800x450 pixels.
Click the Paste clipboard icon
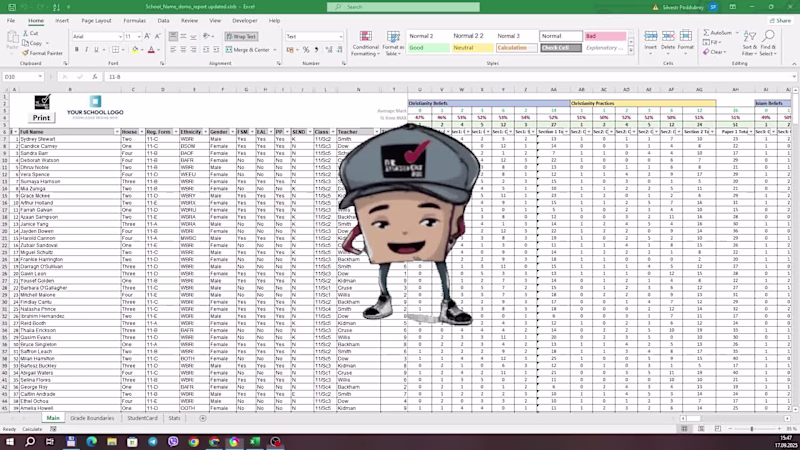(12, 37)
